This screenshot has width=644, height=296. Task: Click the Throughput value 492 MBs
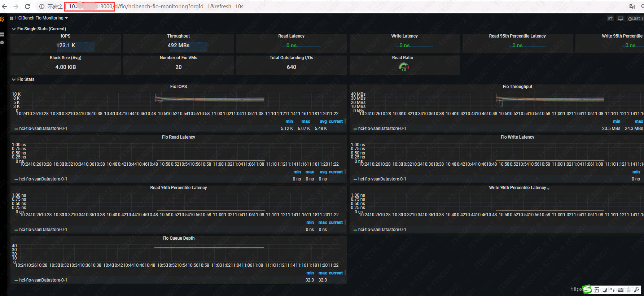tap(179, 45)
